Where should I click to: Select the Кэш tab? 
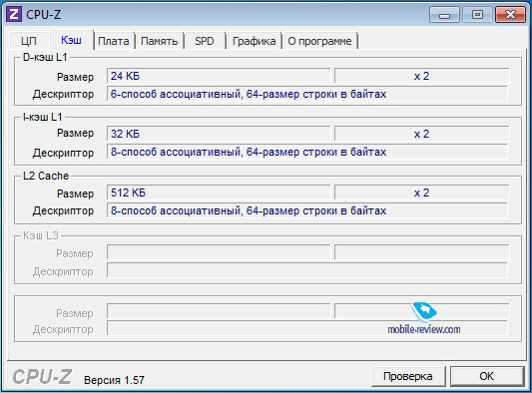[x=71, y=40]
